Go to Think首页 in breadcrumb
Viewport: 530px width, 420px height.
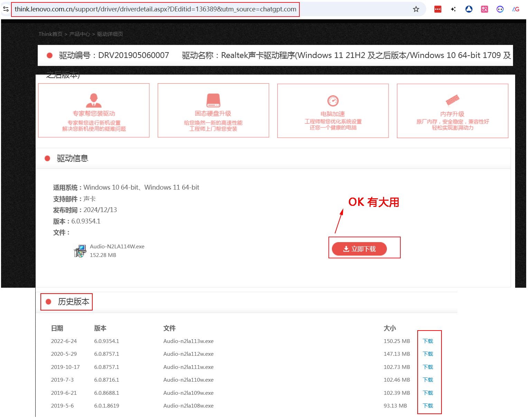click(x=50, y=34)
